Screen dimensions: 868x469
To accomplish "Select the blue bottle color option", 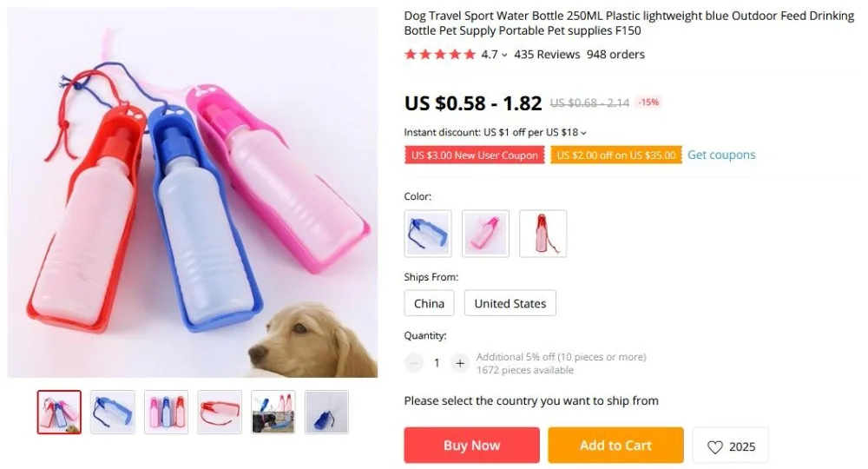I will [428, 233].
